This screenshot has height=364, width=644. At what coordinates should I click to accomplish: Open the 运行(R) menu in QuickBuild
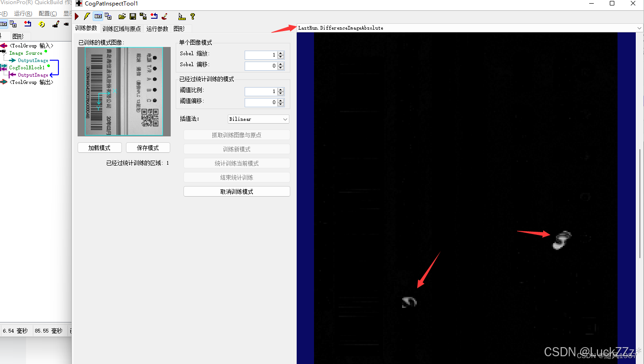23,14
